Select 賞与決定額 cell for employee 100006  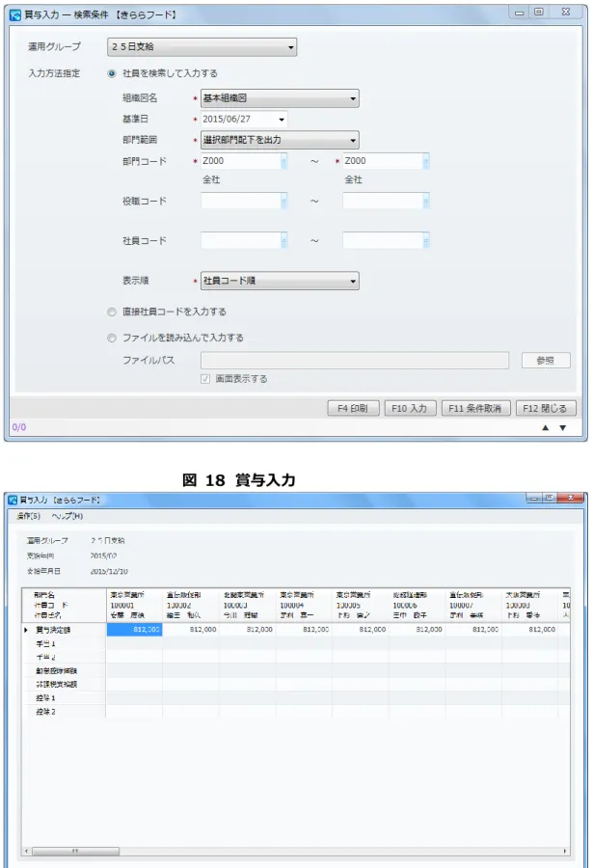click(x=417, y=630)
